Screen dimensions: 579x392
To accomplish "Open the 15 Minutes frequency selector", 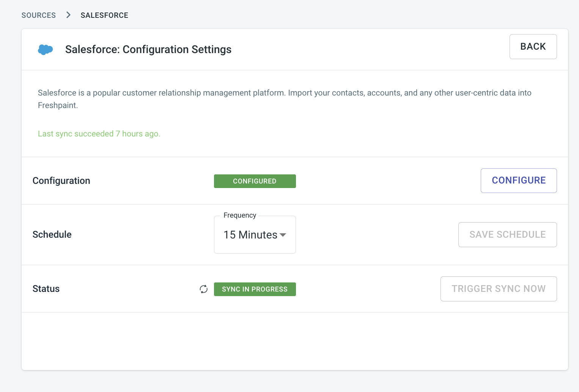I will point(251,235).
